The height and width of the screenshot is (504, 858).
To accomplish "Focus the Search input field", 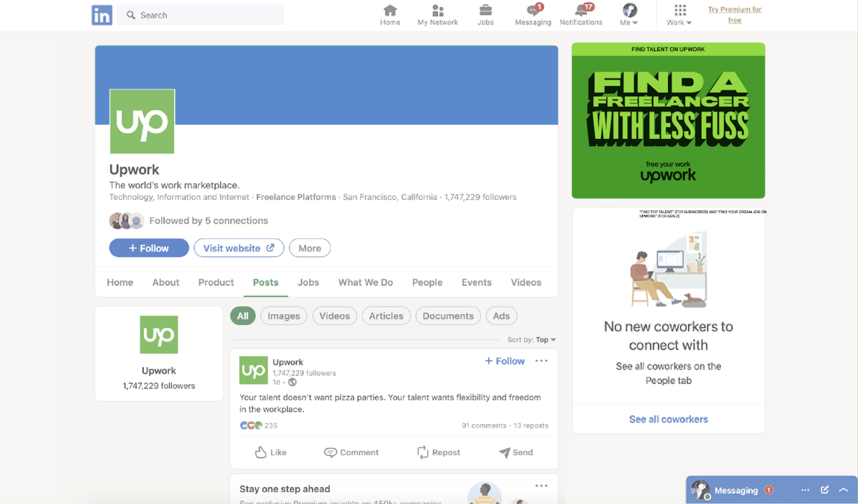I will click(x=200, y=15).
